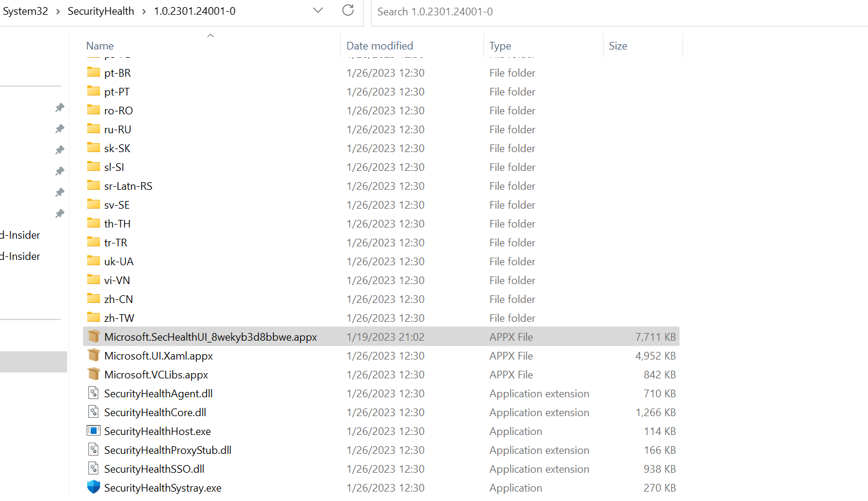Click the SecurityHealthSystray.exe shield icon
This screenshot has width=868, height=501.
tap(93, 487)
